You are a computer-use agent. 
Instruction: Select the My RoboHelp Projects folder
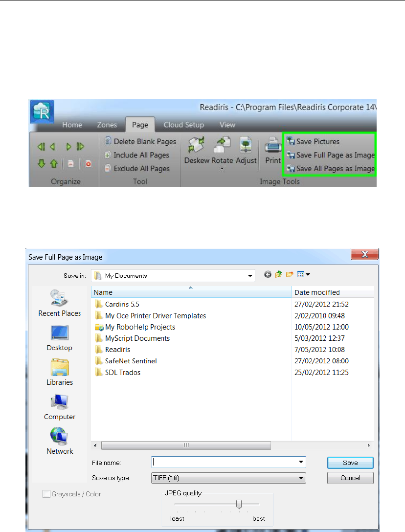[x=135, y=327]
